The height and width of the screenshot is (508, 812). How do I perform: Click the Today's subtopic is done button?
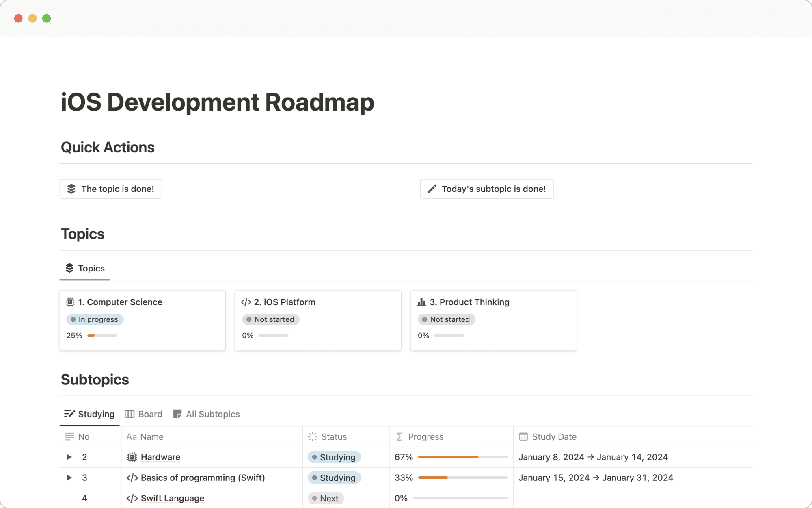point(486,189)
